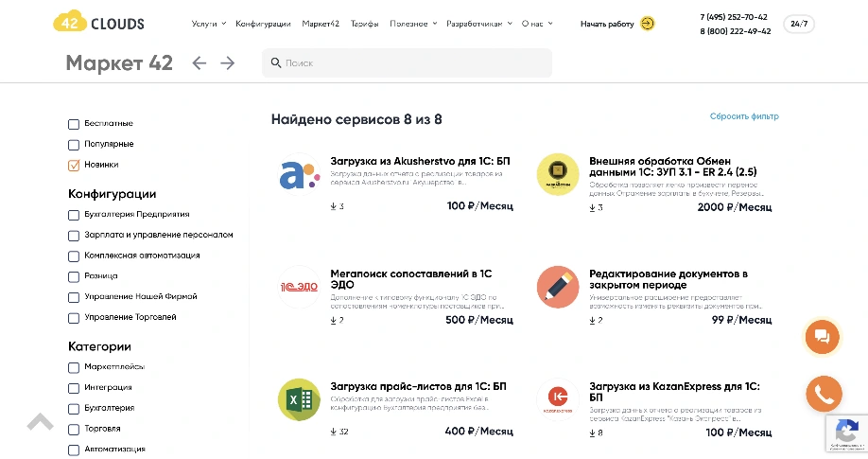Click the 24/7 support badge
Viewport: 868px width, 459px height.
799,24
